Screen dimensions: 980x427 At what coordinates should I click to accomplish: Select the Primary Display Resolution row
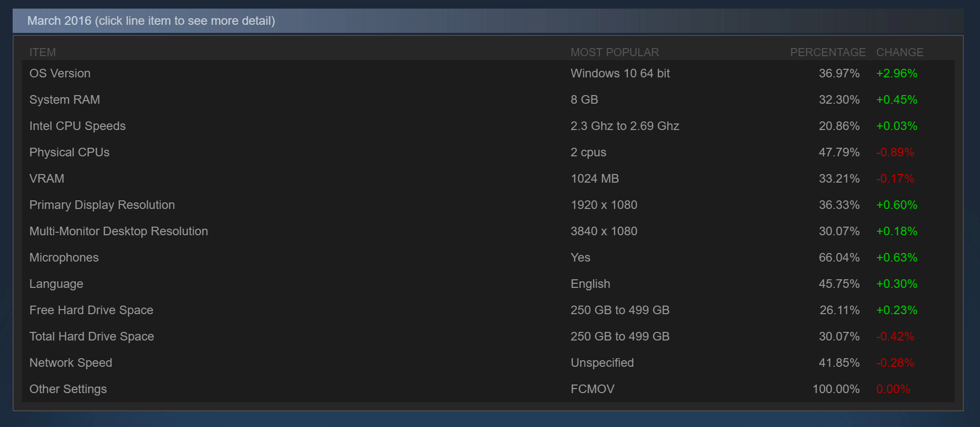coord(102,205)
